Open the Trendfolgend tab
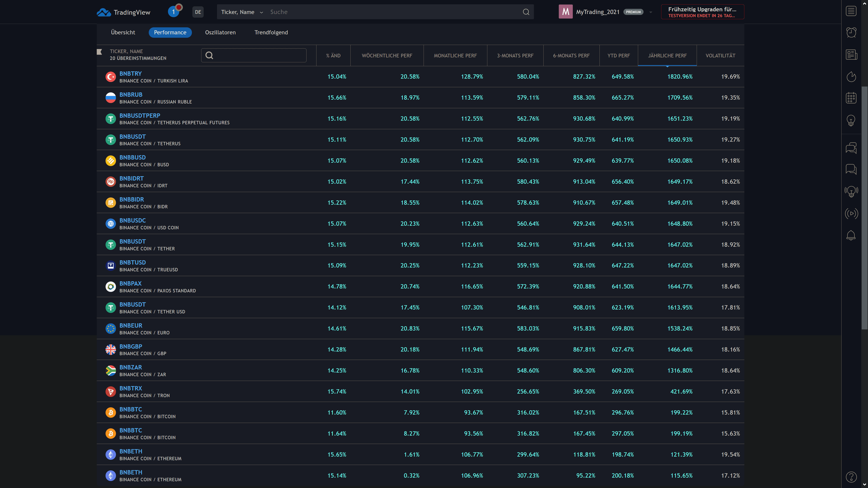Image resolution: width=868 pixels, height=488 pixels. pyautogui.click(x=271, y=32)
